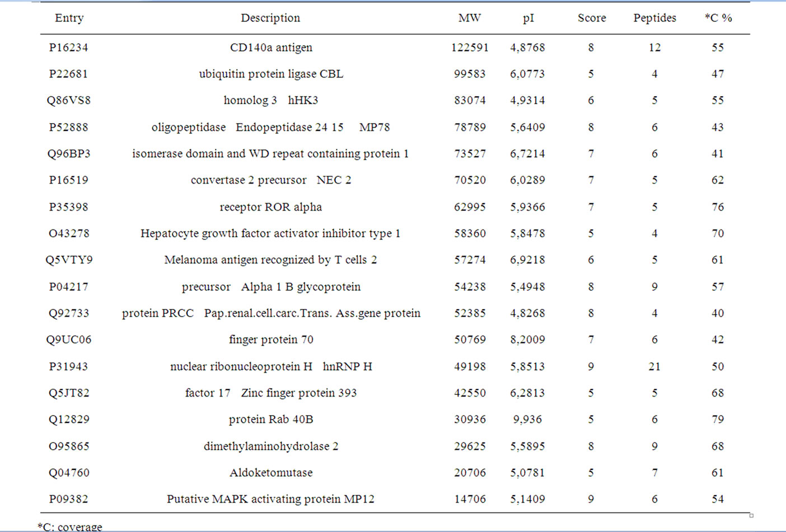Select MW value 58360
786x532 pixels.
point(470,233)
